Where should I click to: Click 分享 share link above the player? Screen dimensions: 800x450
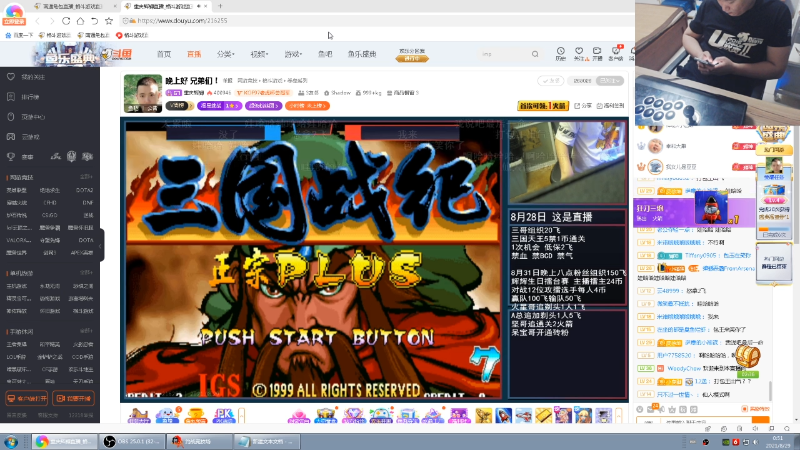pyautogui.click(x=583, y=106)
